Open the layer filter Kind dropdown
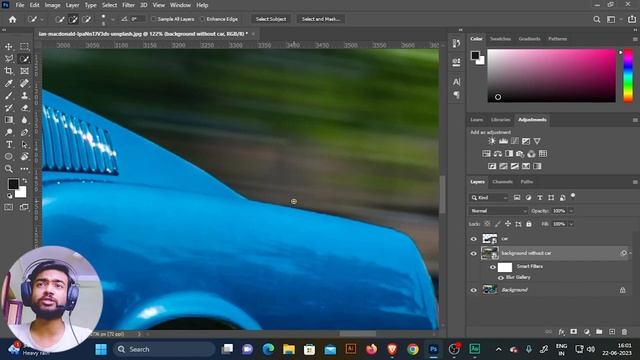 (x=489, y=198)
